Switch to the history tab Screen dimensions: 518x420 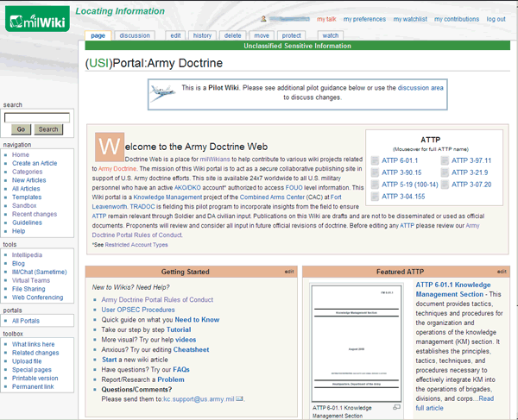click(x=202, y=35)
